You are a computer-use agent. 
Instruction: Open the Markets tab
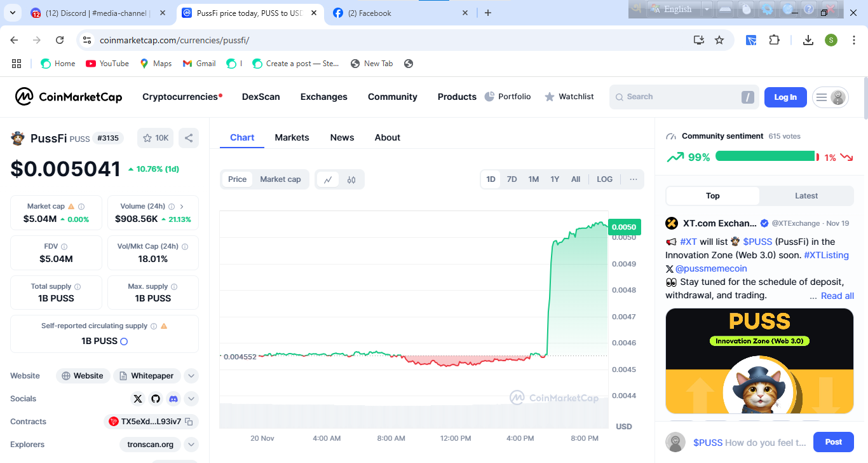pos(292,137)
